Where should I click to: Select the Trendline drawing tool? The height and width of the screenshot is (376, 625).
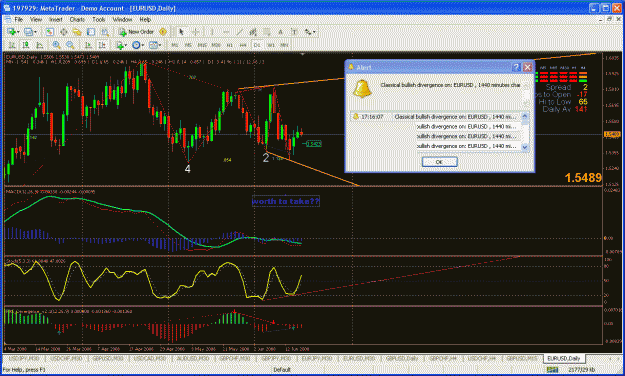[x=239, y=32]
